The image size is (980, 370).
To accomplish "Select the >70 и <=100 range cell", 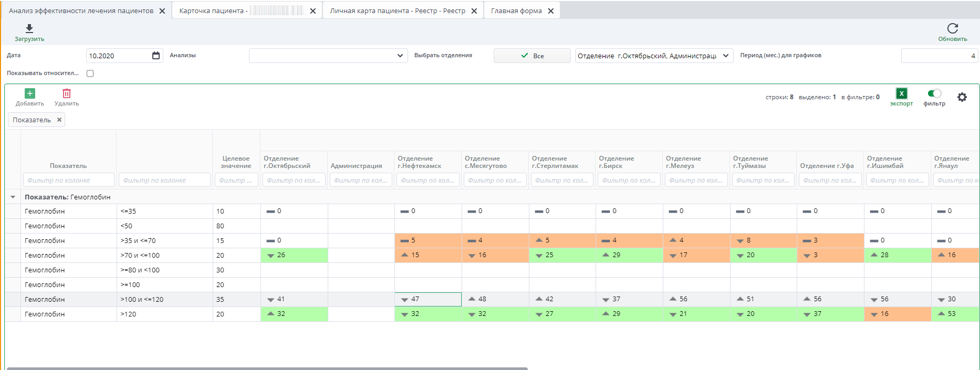I will [x=165, y=256].
